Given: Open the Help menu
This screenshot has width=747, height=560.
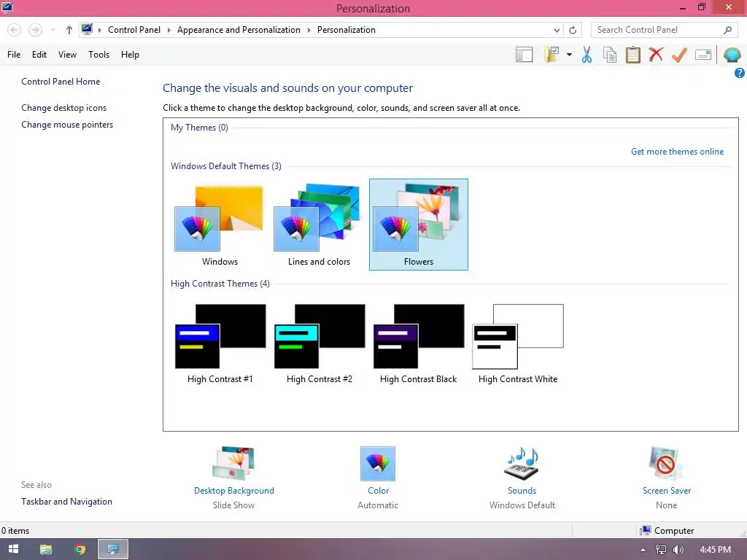Looking at the screenshot, I should click(130, 55).
